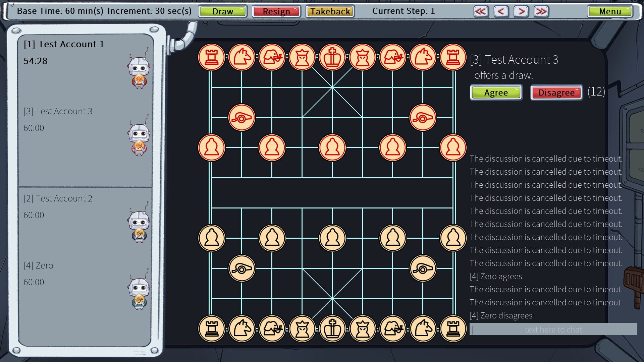This screenshot has height=362, width=644.
Task: Jump to latest move with double-right arrows
Action: (540, 11)
